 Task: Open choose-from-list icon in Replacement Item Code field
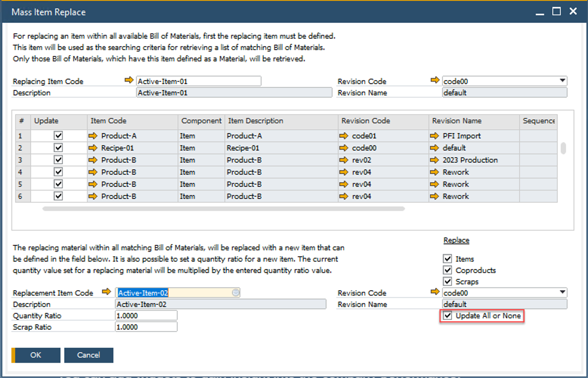point(235,293)
